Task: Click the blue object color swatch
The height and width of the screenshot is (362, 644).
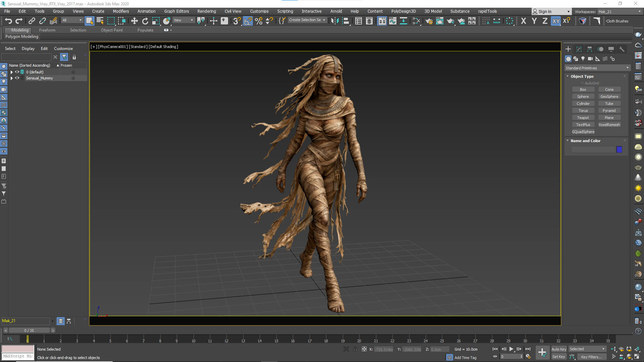Action: pos(619,149)
